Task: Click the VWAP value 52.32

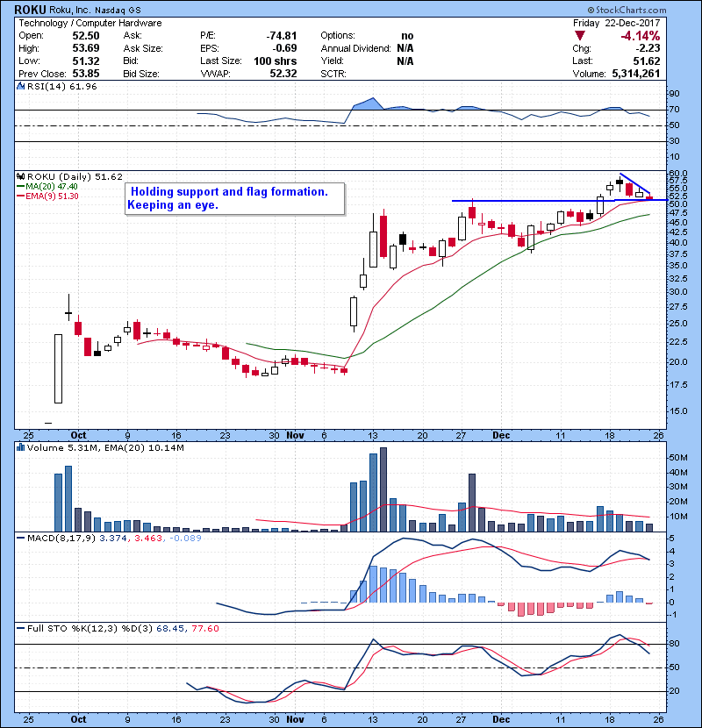Action: point(283,74)
